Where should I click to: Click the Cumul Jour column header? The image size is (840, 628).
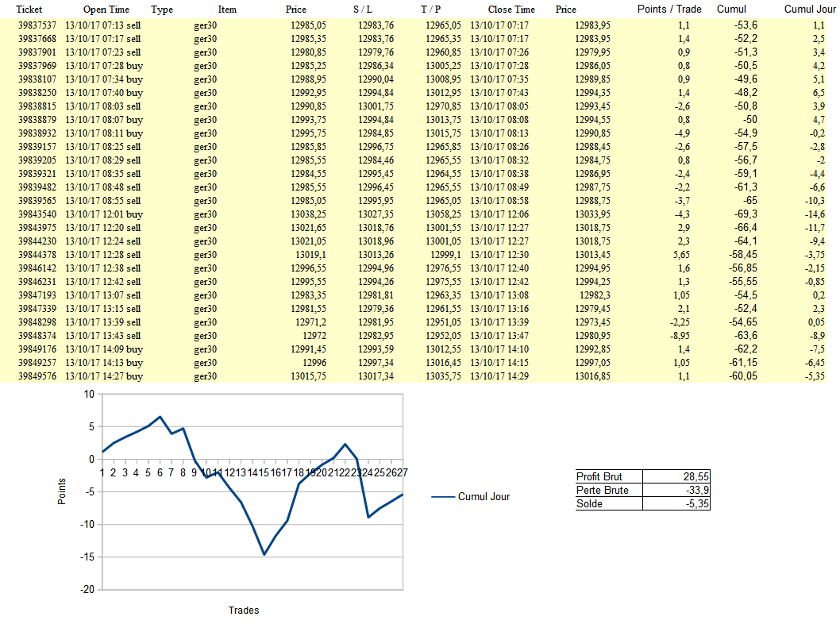pos(810,9)
